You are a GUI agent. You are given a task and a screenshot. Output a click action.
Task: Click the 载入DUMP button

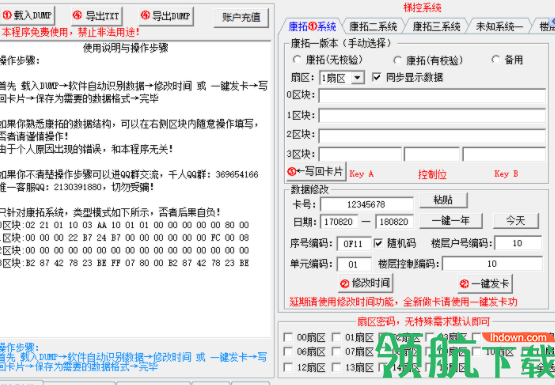click(27, 16)
